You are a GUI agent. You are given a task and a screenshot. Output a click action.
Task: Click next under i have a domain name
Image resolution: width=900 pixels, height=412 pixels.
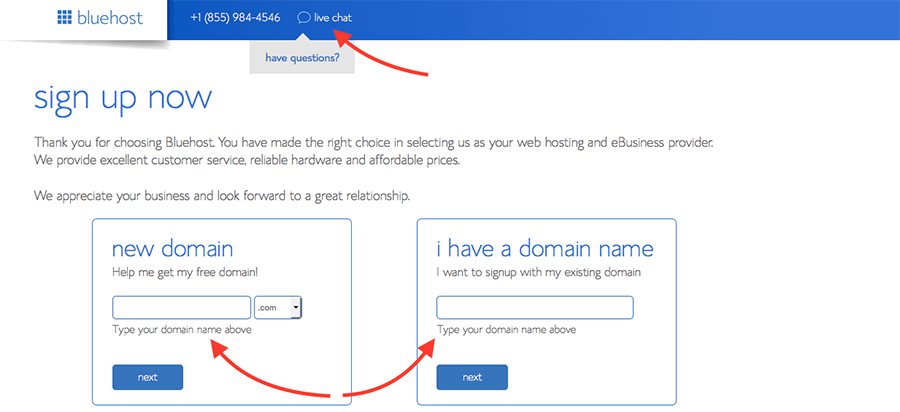tap(472, 377)
